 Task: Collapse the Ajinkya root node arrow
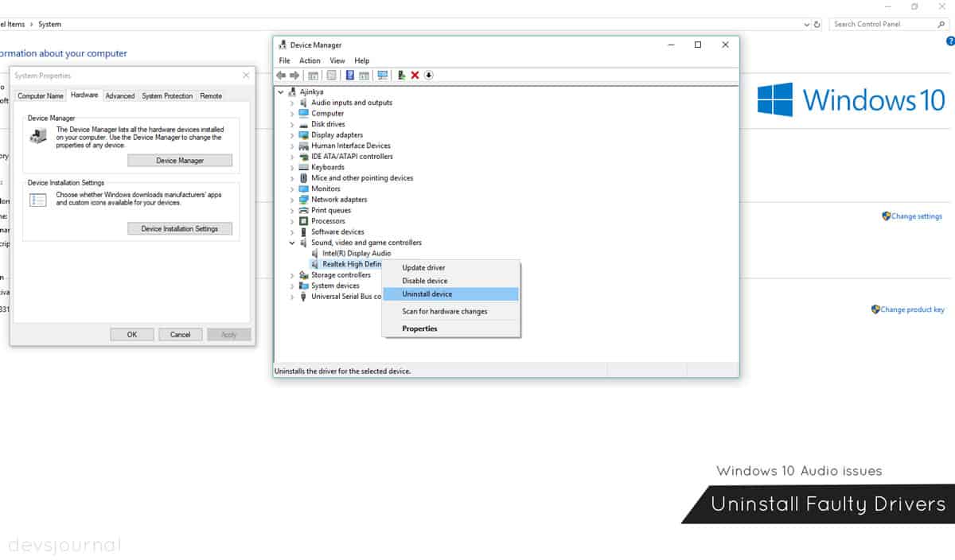(x=281, y=91)
